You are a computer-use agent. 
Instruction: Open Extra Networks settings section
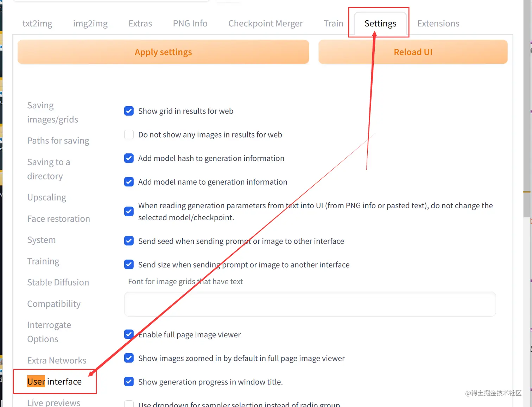click(x=57, y=360)
